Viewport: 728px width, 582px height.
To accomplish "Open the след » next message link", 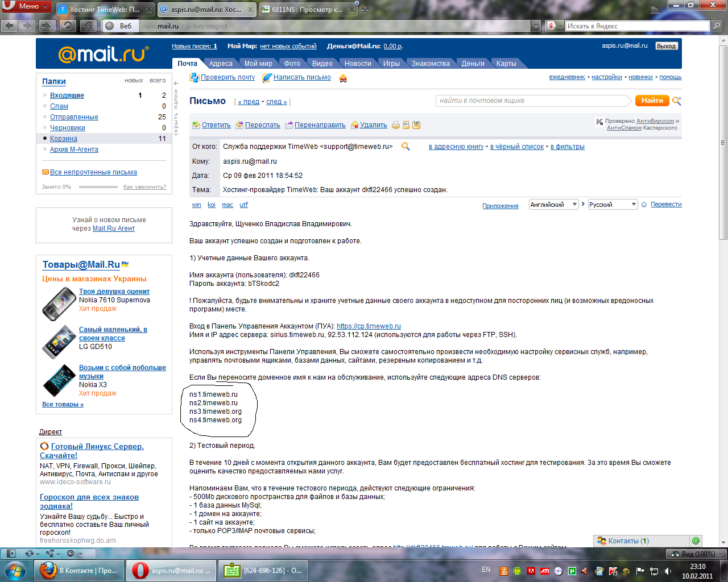I will pyautogui.click(x=276, y=102).
